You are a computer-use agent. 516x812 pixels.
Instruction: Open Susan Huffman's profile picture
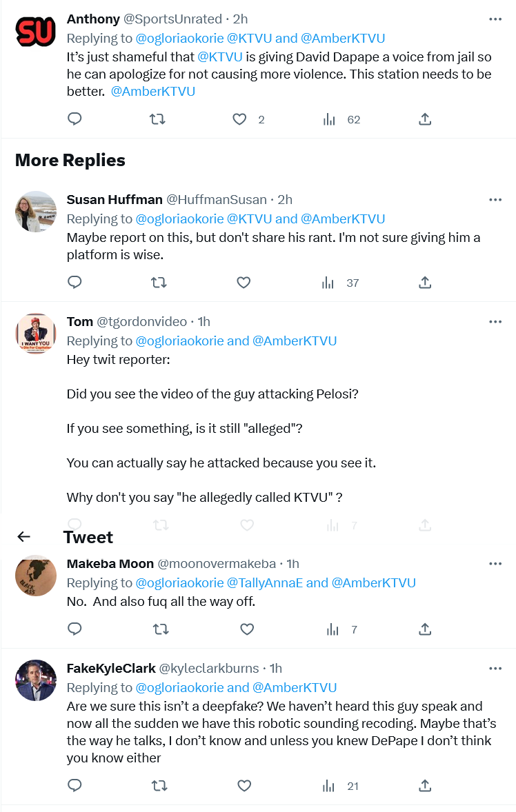pos(36,211)
